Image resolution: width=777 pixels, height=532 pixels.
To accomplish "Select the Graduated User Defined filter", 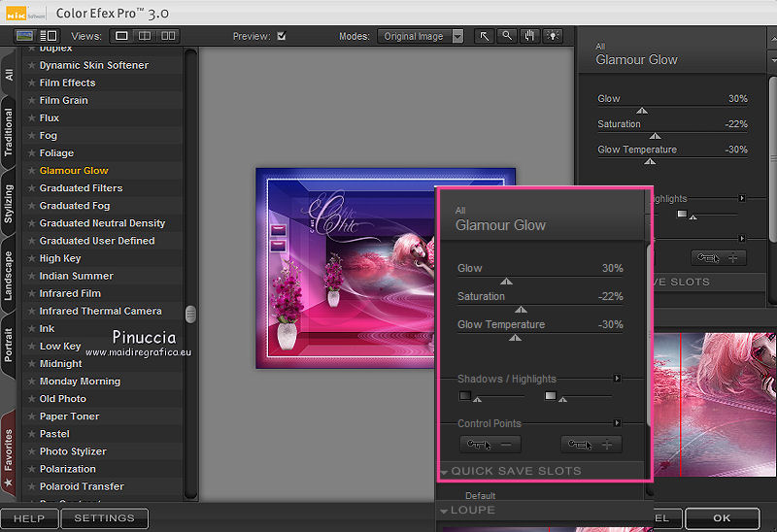I will point(97,241).
